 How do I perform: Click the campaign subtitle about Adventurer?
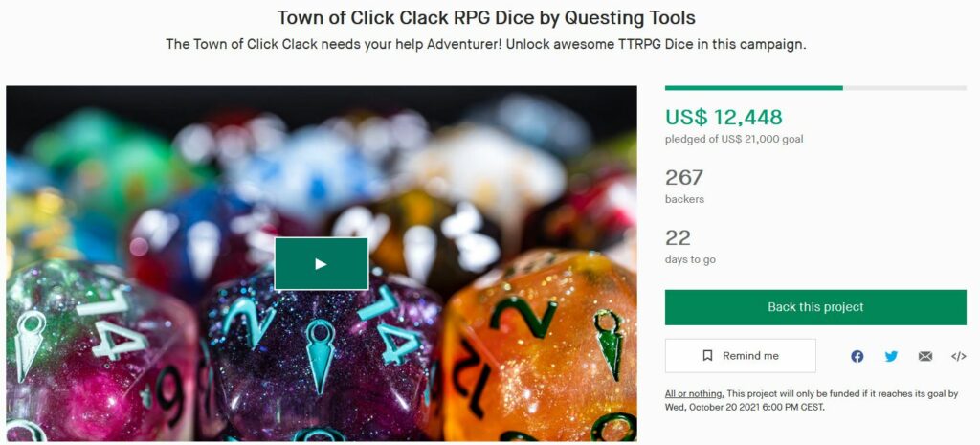click(486, 45)
